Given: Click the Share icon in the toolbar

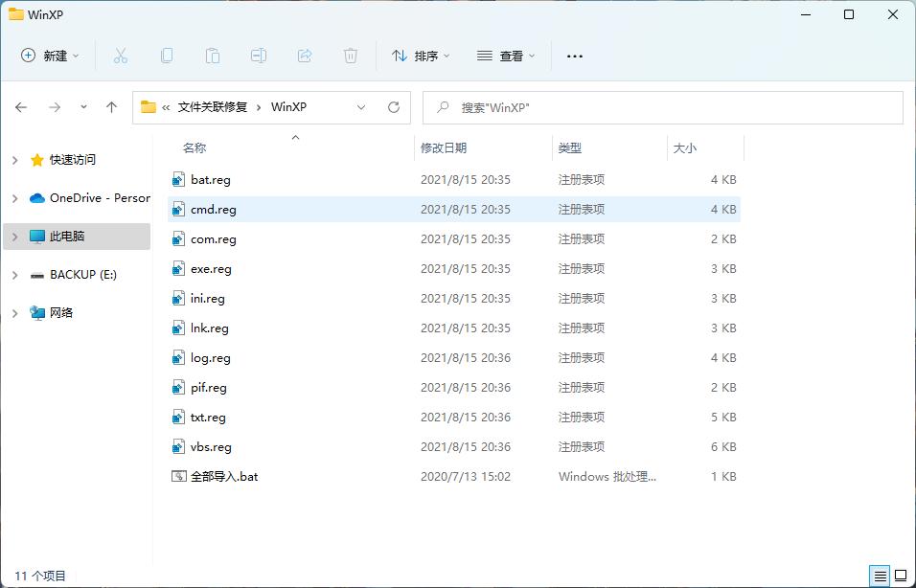Looking at the screenshot, I should tap(305, 56).
